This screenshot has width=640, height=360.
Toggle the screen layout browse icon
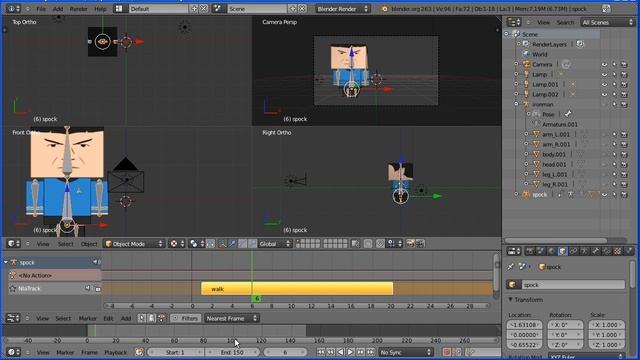(x=119, y=9)
